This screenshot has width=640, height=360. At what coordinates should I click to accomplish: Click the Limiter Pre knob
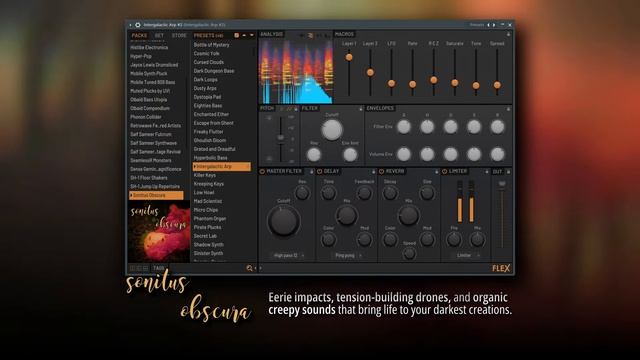pos(454,240)
